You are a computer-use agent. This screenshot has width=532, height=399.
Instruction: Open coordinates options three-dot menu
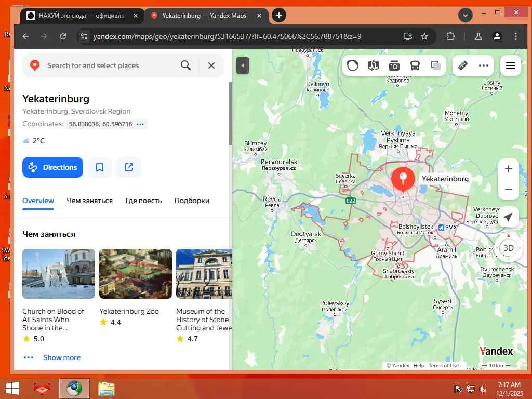pyautogui.click(x=140, y=124)
